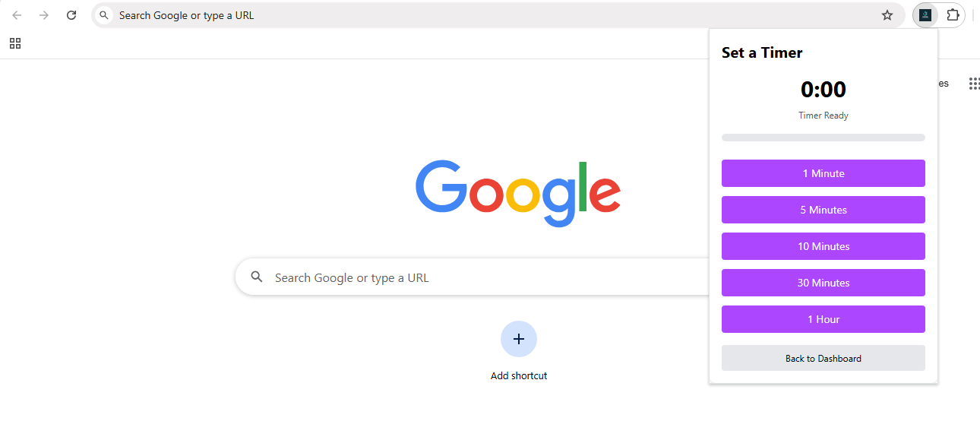Open the Extensions puzzle piece menu
980x421 pixels.
pyautogui.click(x=953, y=15)
